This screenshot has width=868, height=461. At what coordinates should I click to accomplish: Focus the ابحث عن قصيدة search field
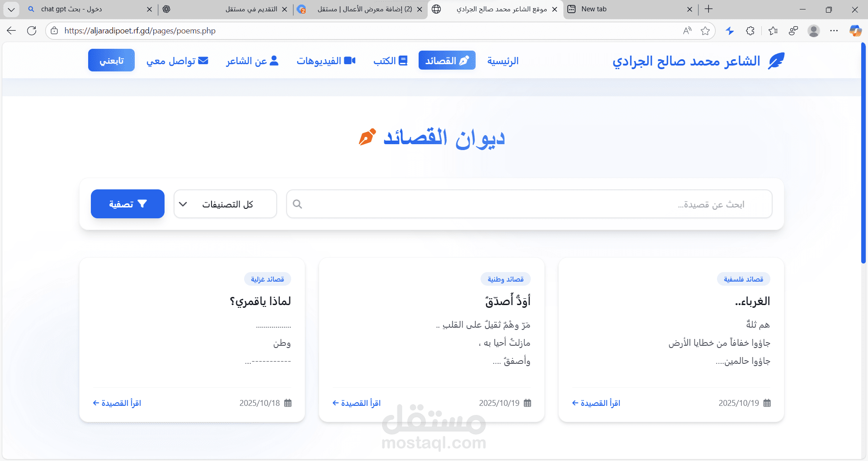(529, 204)
